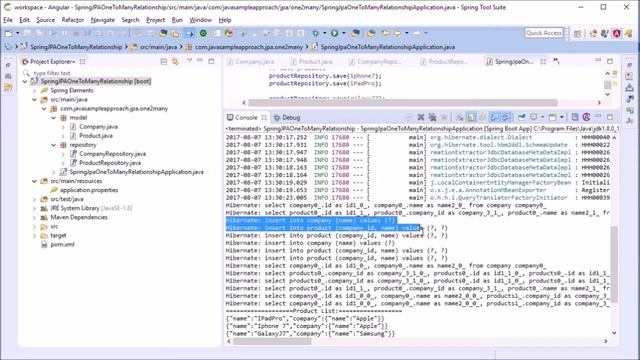
Task: Click the Open Perspective icon
Action: click(x=577, y=33)
